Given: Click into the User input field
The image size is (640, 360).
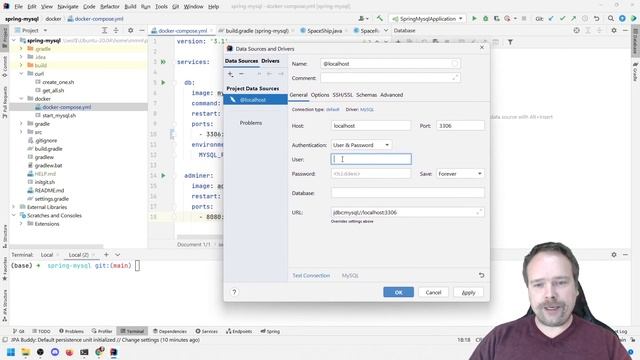Looking at the screenshot, I should [x=371, y=159].
